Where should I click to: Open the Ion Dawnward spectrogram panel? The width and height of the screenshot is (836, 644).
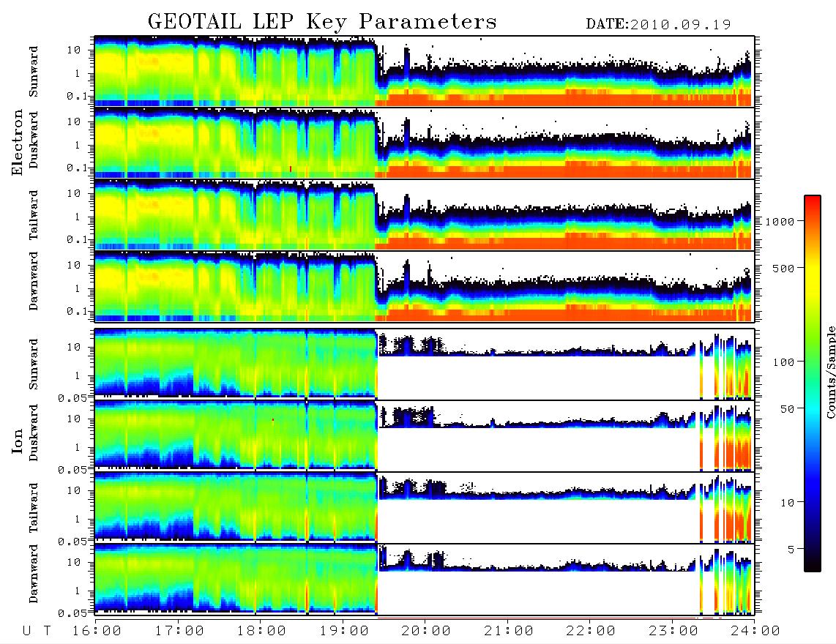click(425, 580)
